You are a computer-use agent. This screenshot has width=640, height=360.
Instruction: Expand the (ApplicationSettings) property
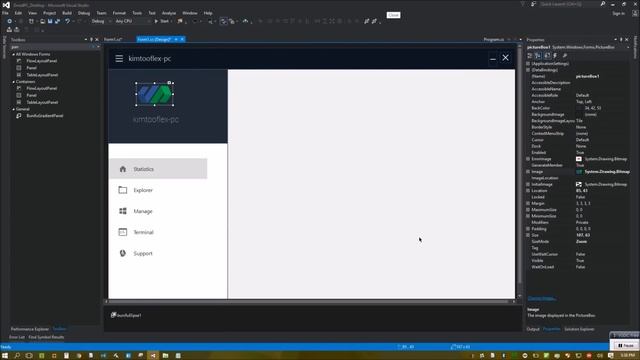tap(528, 64)
